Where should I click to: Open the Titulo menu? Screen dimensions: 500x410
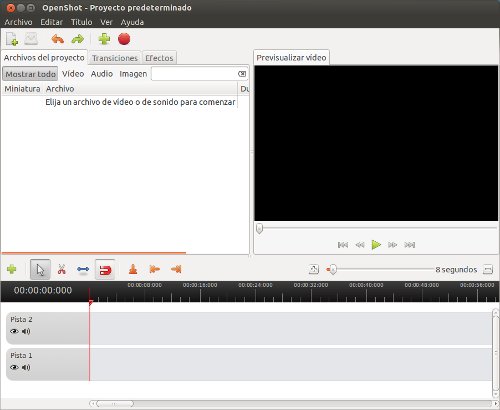[x=81, y=22]
